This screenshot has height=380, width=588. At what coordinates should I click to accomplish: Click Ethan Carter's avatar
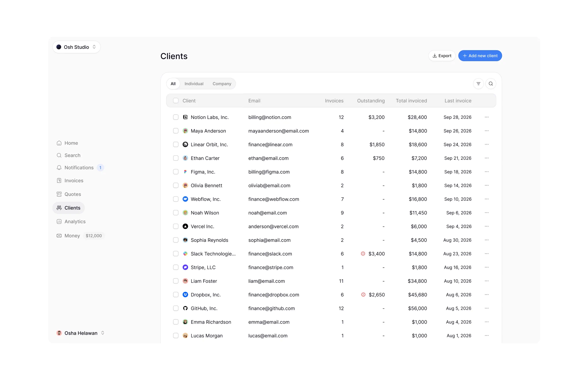185,158
